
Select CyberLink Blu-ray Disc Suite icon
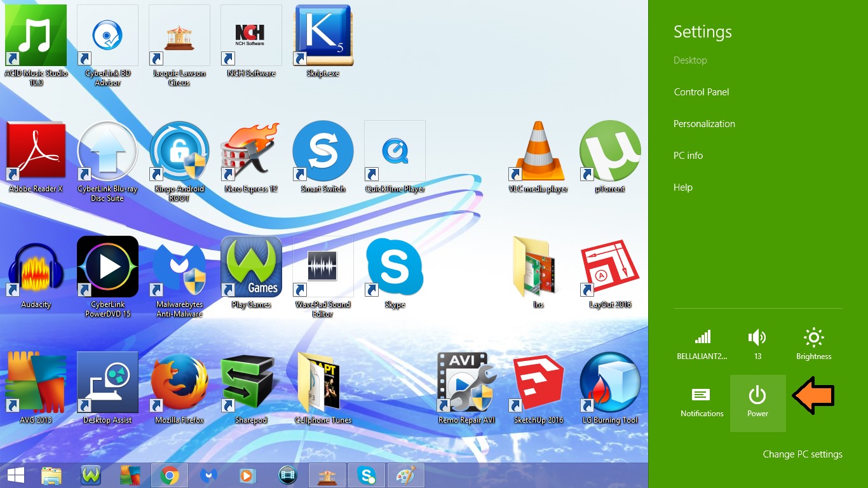point(107,161)
